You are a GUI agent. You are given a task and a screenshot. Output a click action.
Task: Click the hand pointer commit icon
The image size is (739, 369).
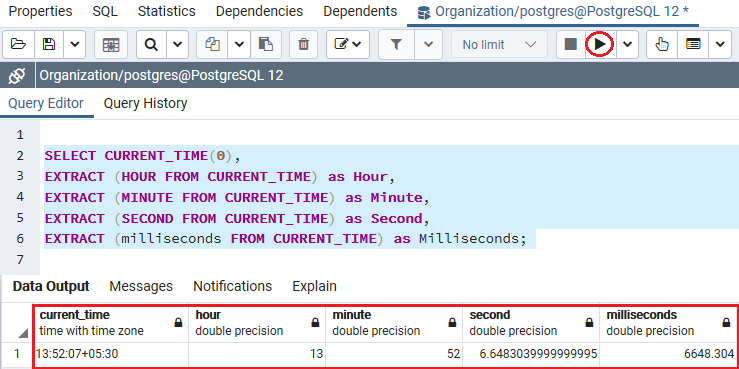click(x=662, y=45)
